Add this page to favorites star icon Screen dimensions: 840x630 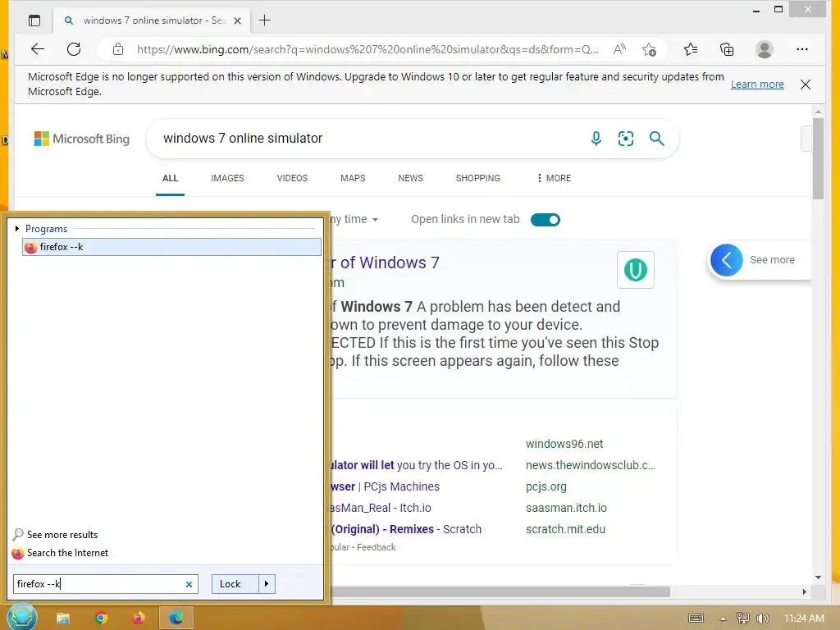[x=650, y=49]
